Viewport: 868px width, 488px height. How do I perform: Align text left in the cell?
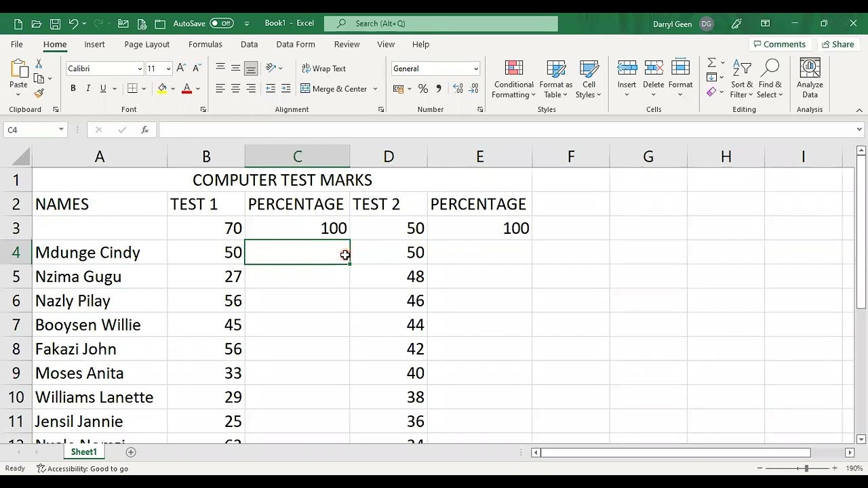click(x=220, y=89)
